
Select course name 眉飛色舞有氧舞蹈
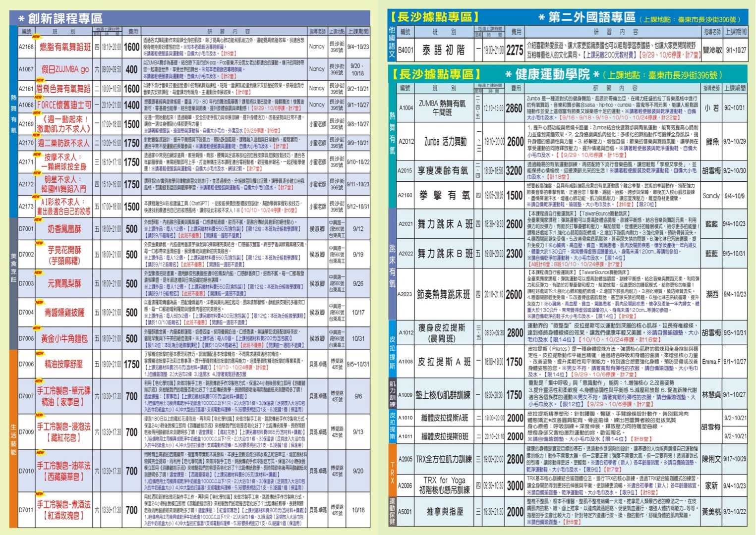pyautogui.click(x=63, y=89)
